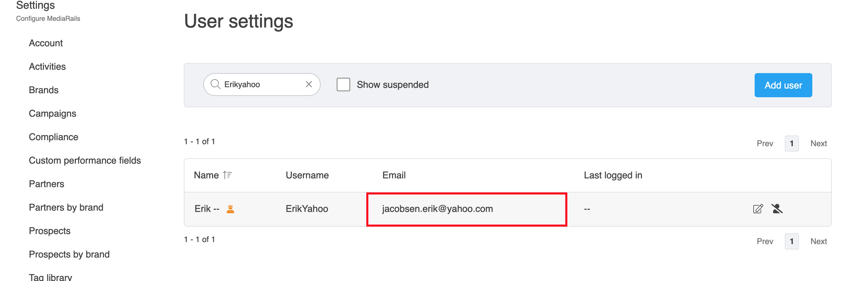The height and width of the screenshot is (281, 868).
Task: Select Partners by brand in the sidebar
Action: tap(66, 208)
